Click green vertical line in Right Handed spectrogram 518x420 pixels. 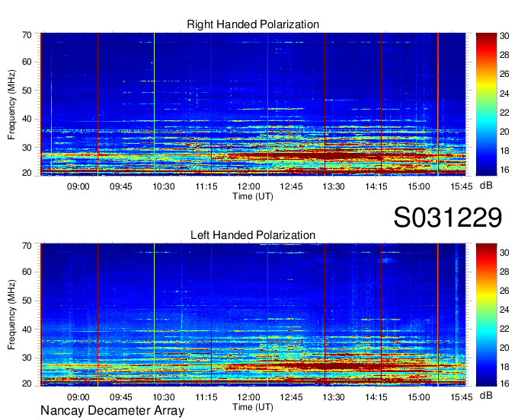coord(155,104)
